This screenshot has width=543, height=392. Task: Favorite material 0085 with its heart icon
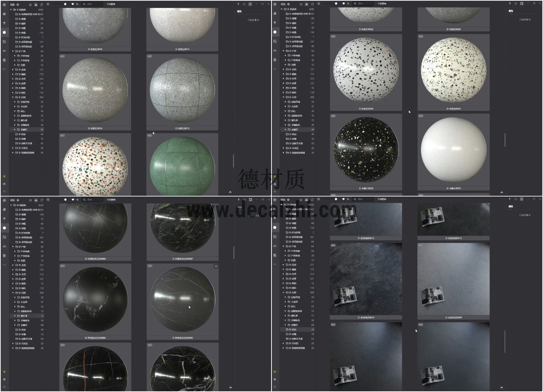point(216,267)
